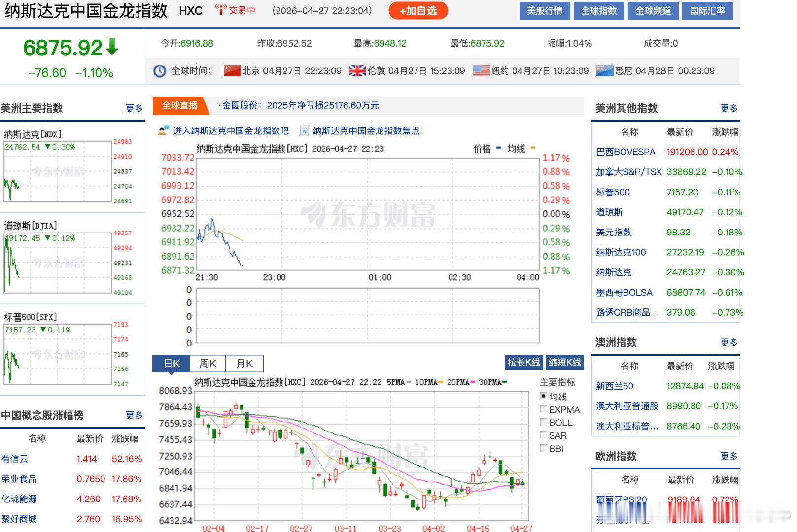Open the 新西兰50 index link
797x532 pixels.
[615, 386]
